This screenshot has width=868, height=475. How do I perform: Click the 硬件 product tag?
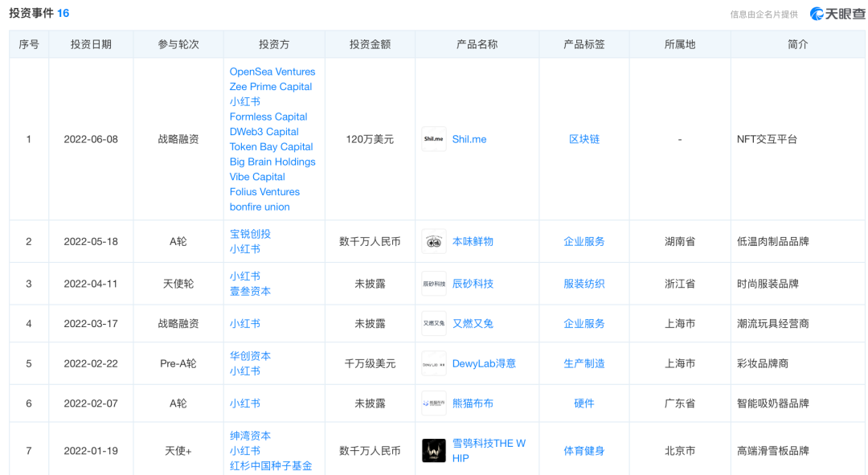(x=584, y=403)
